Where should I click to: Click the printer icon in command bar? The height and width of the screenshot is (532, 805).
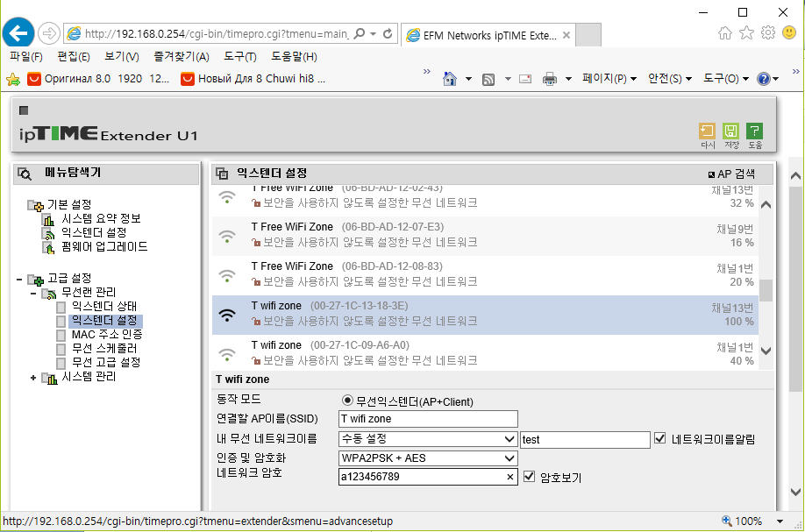pyautogui.click(x=549, y=79)
